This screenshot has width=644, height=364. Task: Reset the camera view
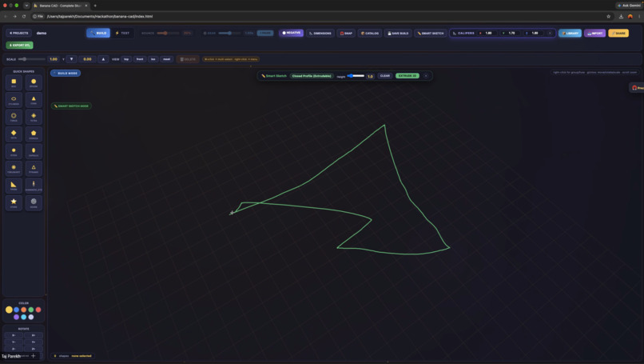click(x=166, y=59)
